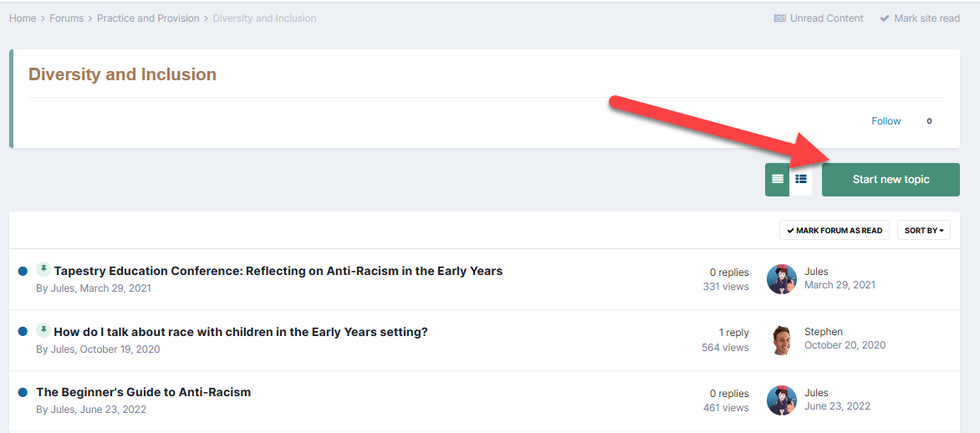Open Stephen's avatar profile picture
Viewport: 980px width, 433px height.
(781, 340)
